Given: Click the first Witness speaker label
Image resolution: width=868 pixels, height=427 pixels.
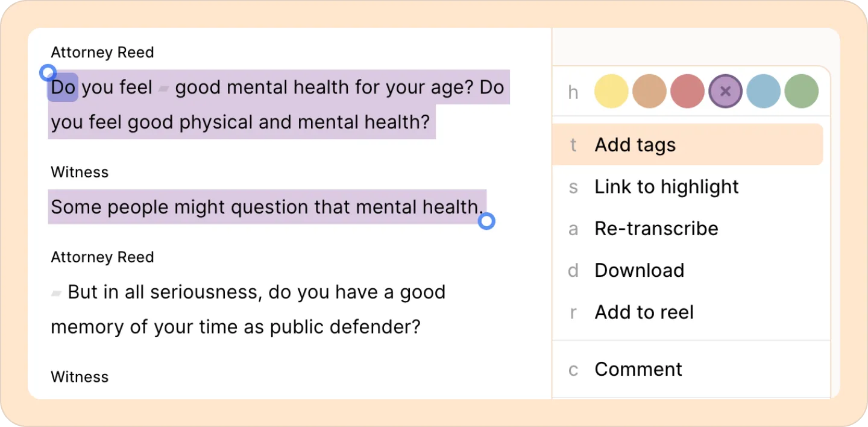Looking at the screenshot, I should tap(80, 172).
